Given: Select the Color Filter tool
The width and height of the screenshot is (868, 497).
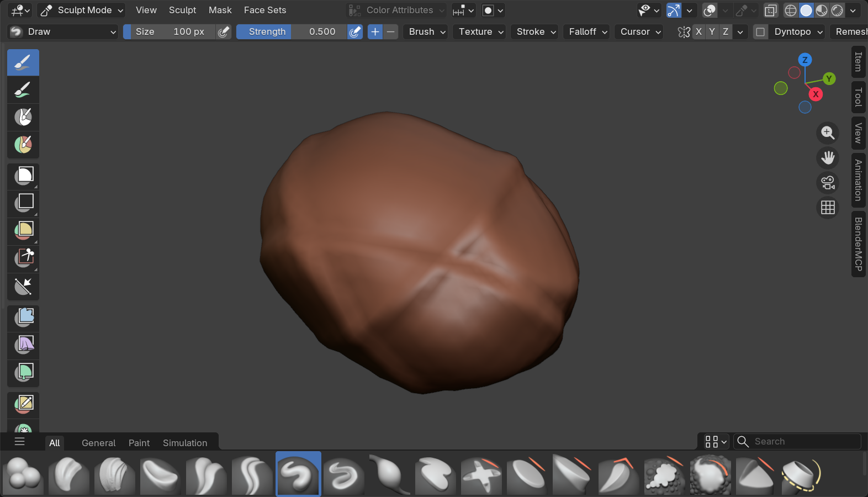Looking at the screenshot, I should tap(23, 373).
